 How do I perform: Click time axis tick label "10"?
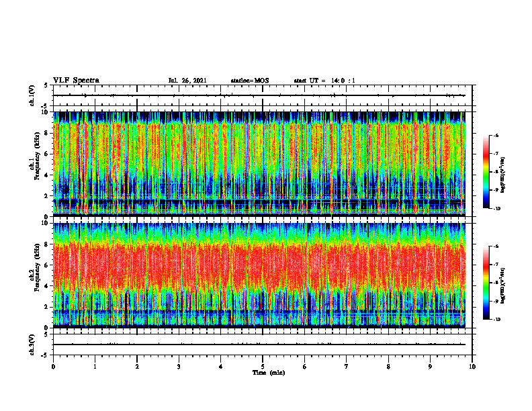tap(472, 367)
